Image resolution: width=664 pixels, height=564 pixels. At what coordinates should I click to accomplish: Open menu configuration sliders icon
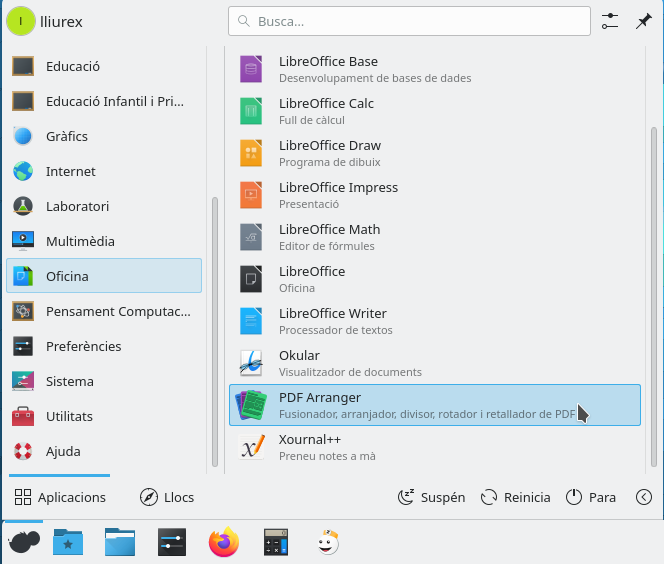[610, 21]
